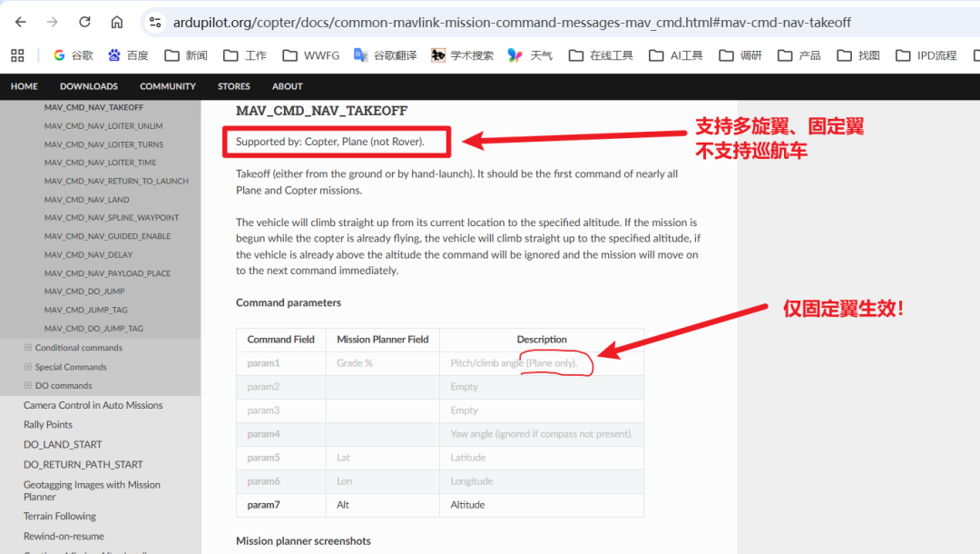
Task: Open the 工作 bookmark folder
Action: point(245,55)
